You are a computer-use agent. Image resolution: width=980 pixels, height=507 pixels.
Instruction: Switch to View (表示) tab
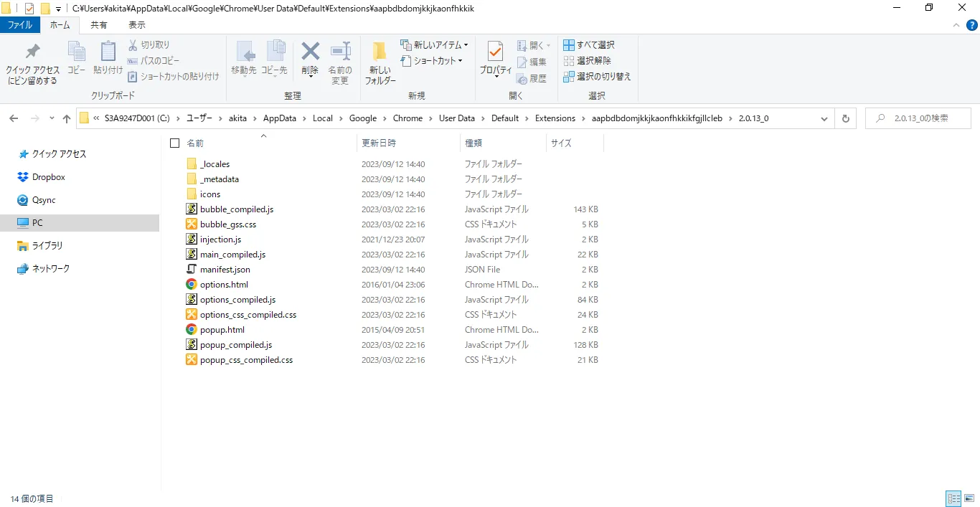[x=136, y=25]
